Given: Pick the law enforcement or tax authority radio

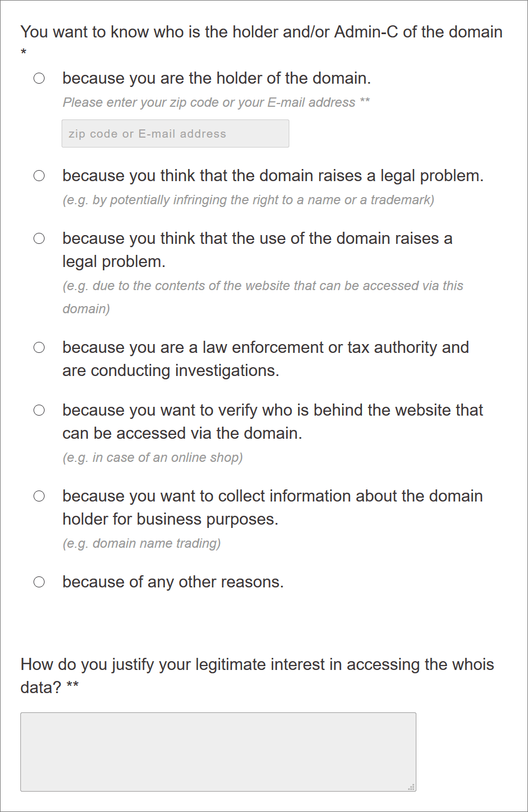Looking at the screenshot, I should [x=39, y=347].
